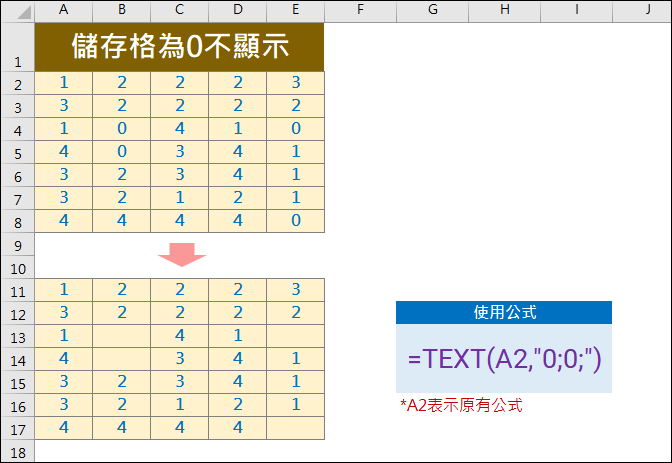
Task: Click cell A15 containing 3
Action: point(63,382)
